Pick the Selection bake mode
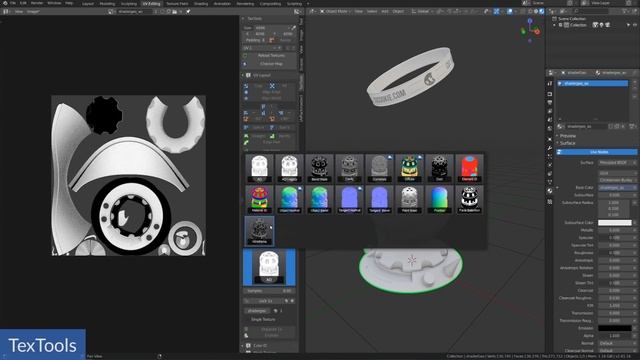640x360 pixels. pos(469,200)
